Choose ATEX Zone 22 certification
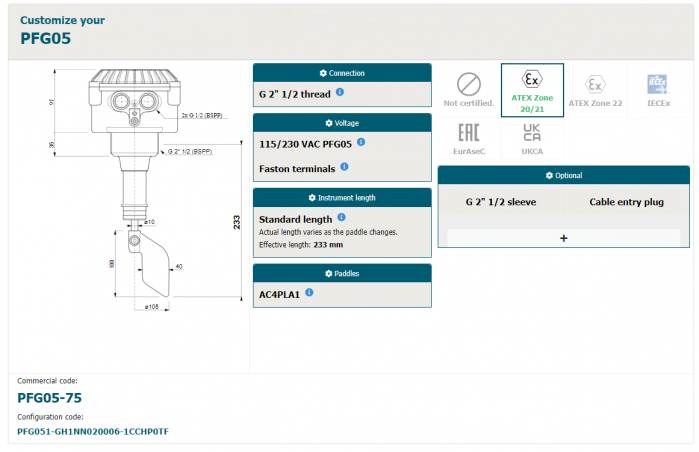The width and height of the screenshot is (699, 452). coord(594,89)
